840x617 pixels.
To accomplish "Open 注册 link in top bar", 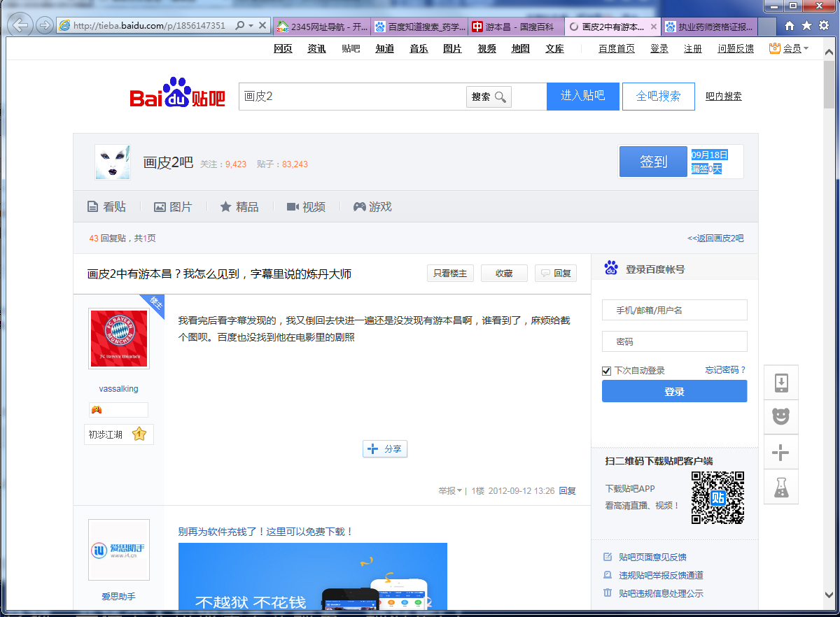I will (693, 48).
